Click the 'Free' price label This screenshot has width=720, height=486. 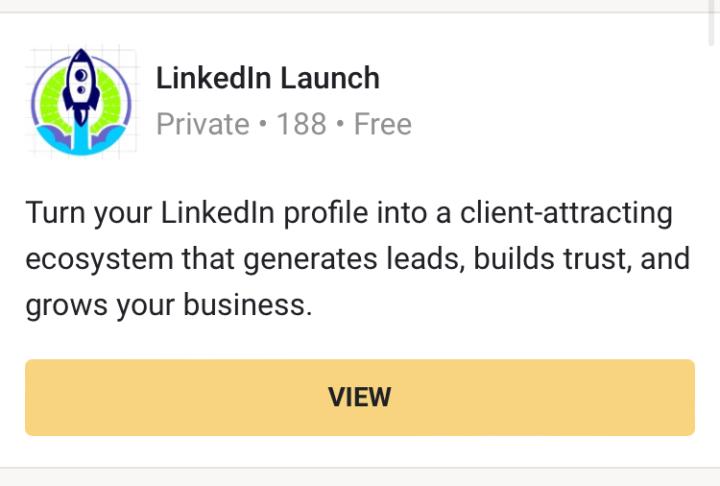(383, 124)
